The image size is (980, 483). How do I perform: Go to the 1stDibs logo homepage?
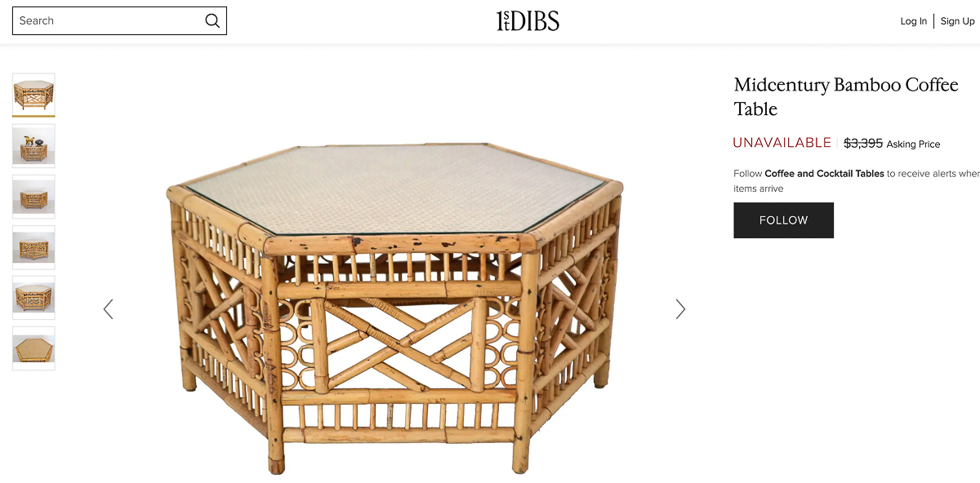coord(528,21)
